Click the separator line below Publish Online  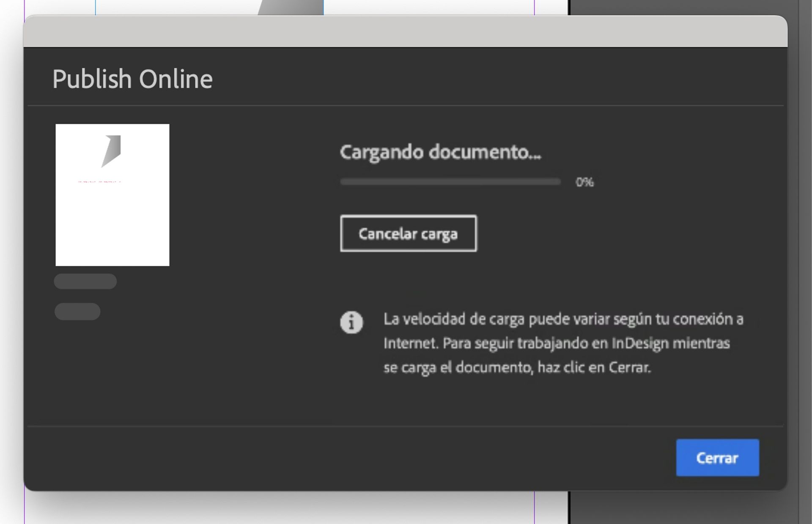pos(406,104)
